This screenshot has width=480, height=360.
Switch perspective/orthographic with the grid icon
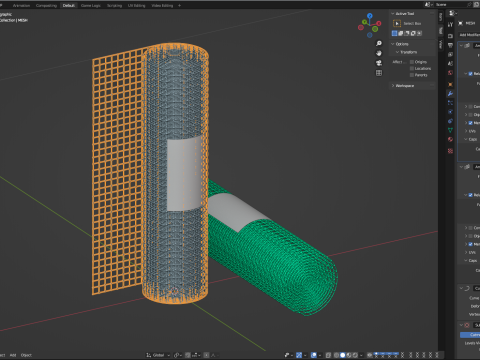[379, 73]
